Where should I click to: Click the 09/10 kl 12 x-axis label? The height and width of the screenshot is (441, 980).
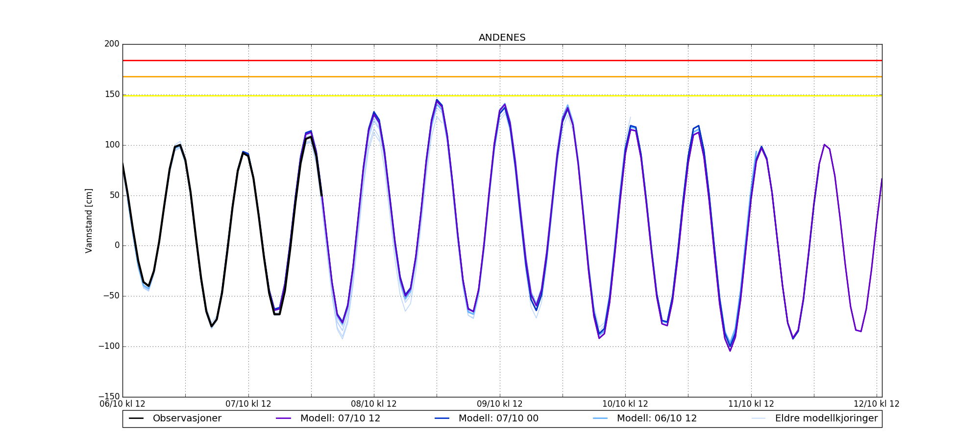click(x=500, y=404)
